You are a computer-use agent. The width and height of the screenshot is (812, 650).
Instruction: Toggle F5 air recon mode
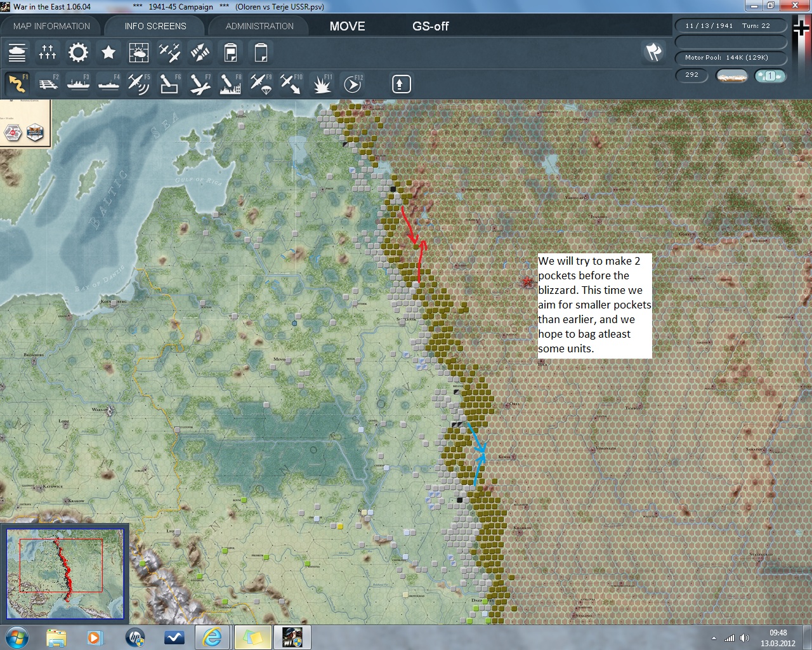pyautogui.click(x=139, y=84)
